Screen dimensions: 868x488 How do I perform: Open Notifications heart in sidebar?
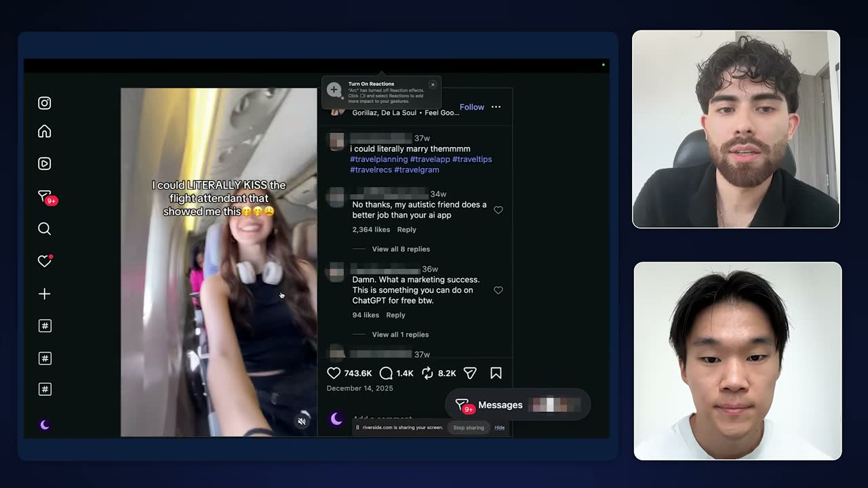pos(45,261)
